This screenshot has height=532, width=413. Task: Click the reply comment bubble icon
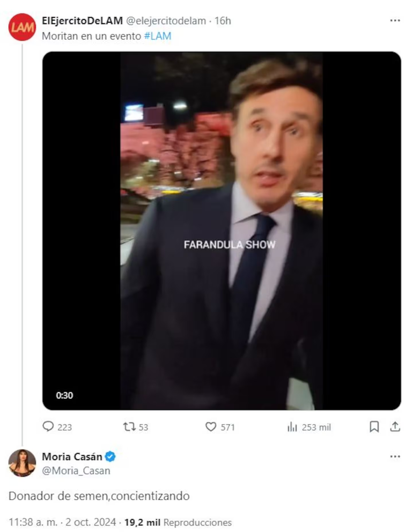[x=49, y=427]
